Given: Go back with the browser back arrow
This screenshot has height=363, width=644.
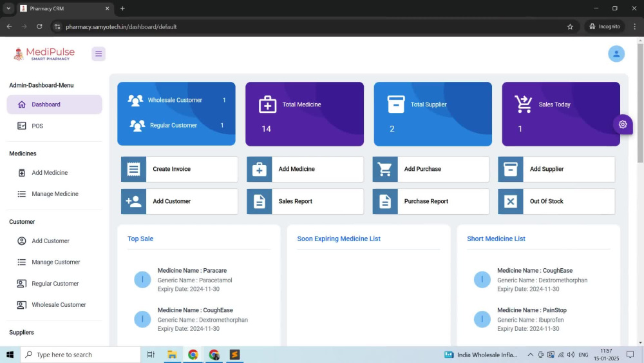Looking at the screenshot, I should point(9,26).
